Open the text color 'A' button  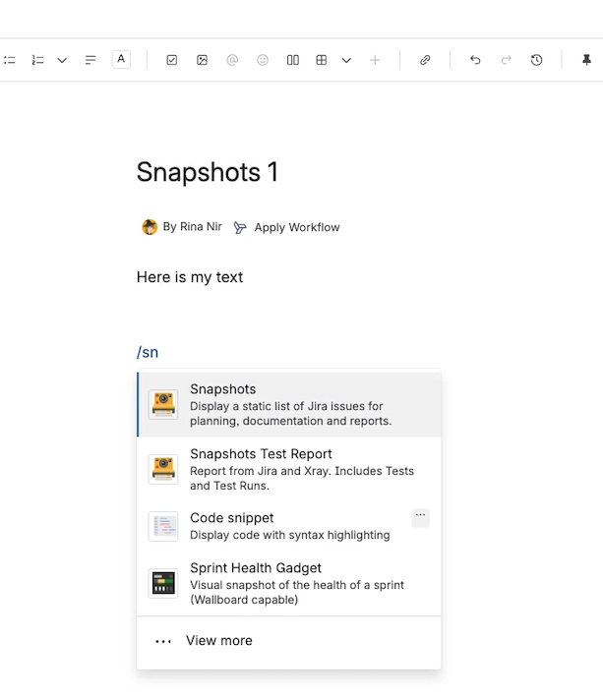[x=121, y=59]
